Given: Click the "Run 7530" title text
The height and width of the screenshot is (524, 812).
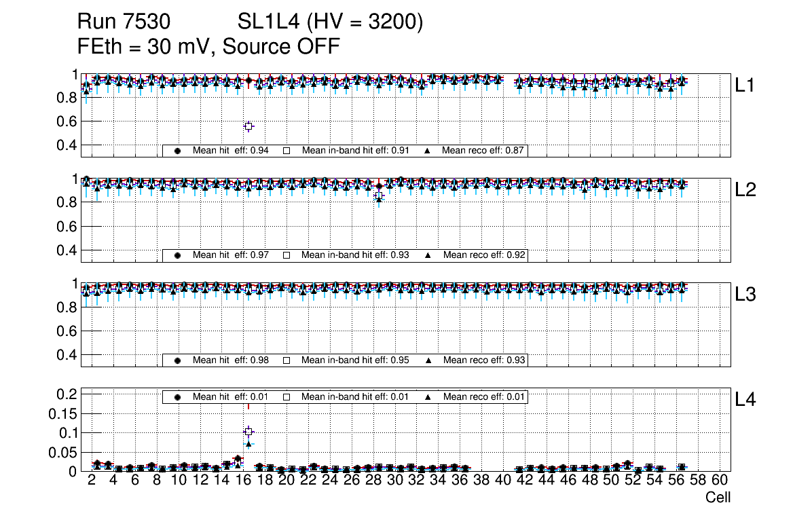Looking at the screenshot, I should (x=124, y=23).
